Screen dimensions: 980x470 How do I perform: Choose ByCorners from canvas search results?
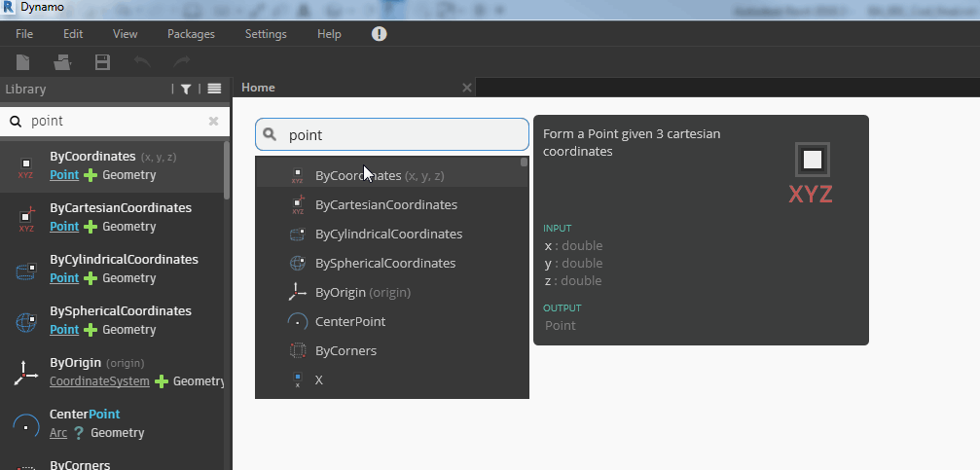click(345, 350)
